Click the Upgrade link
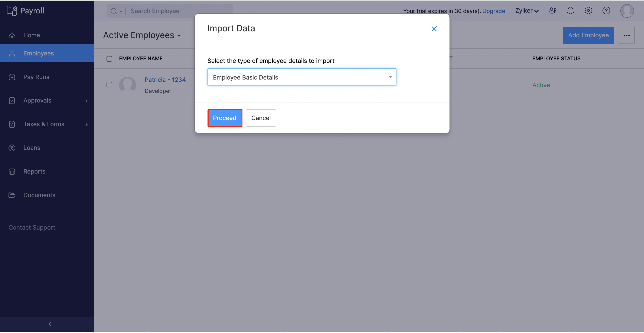644x333 pixels. (x=494, y=11)
